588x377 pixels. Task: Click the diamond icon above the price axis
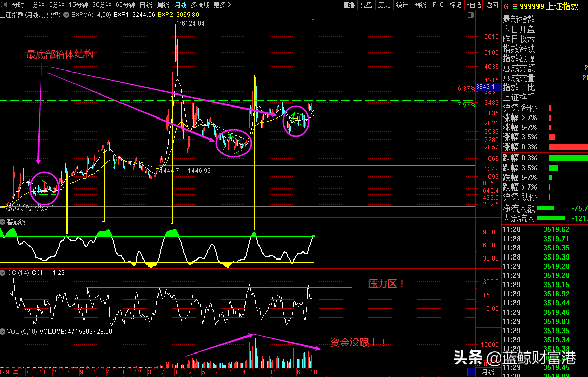pyautogui.click(x=461, y=15)
